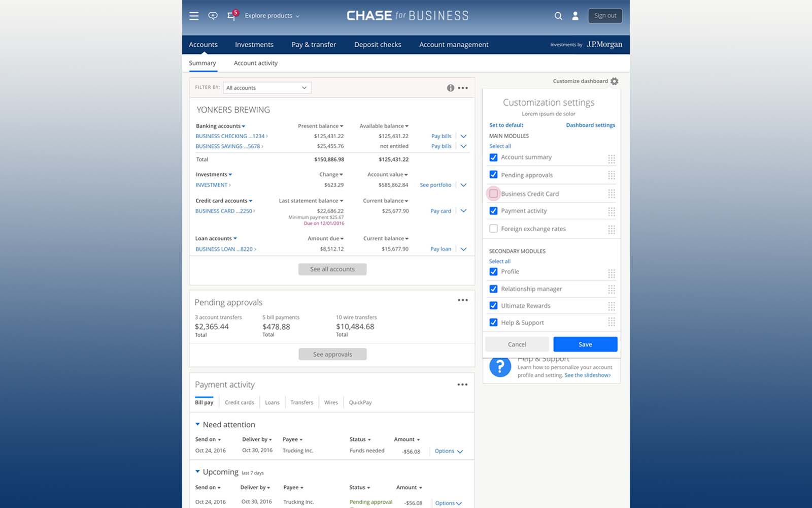Uncheck the Payment activity checkbox
This screenshot has width=812, height=508.
pos(493,211)
